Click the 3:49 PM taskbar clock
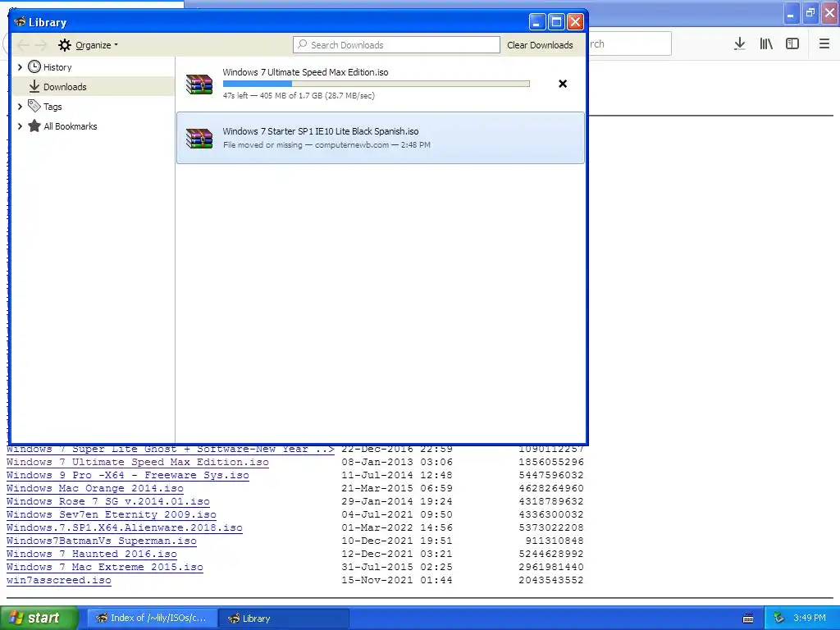Viewport: 840px width, 630px height. (810, 619)
